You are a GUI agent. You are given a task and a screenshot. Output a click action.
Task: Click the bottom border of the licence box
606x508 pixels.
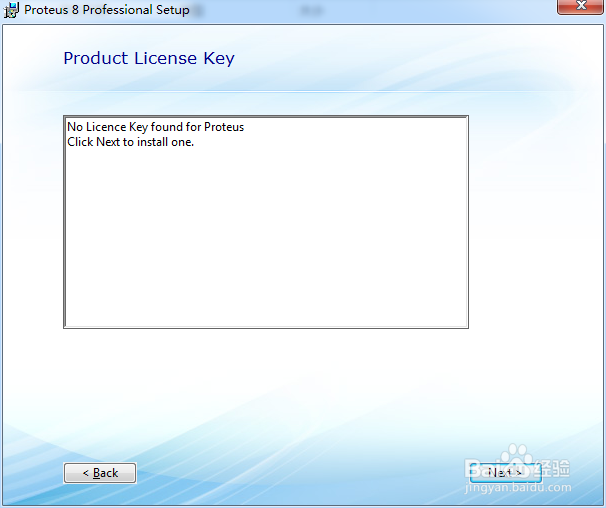point(266,327)
